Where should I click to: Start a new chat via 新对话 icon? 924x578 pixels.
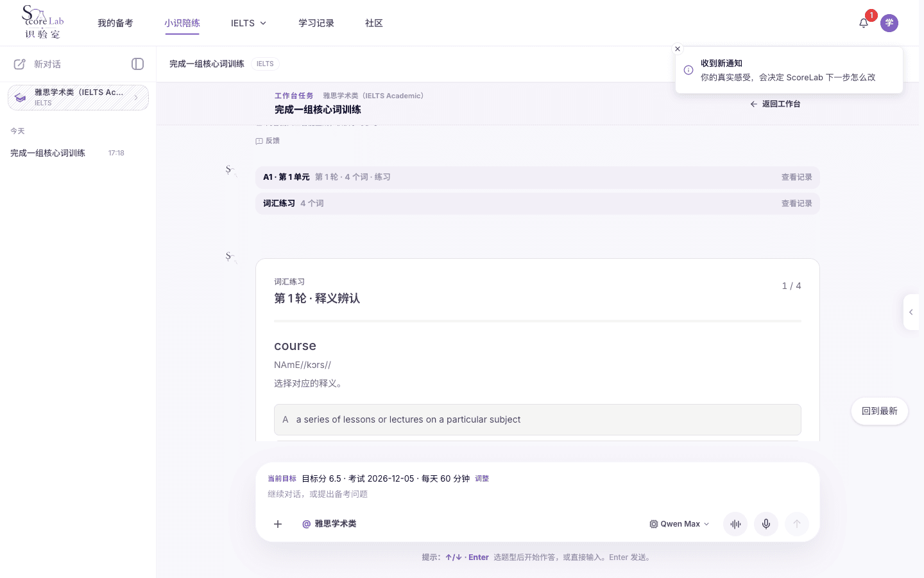tap(20, 64)
